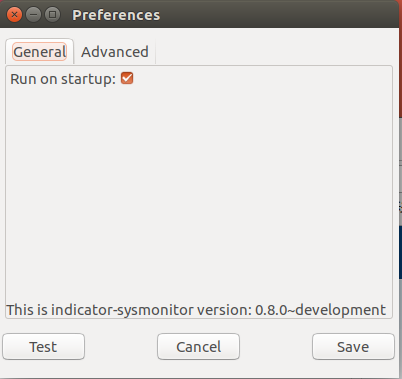Click empty space between Cancel and Save
Image resolution: width=402 pixels, height=379 pixels.
point(276,347)
